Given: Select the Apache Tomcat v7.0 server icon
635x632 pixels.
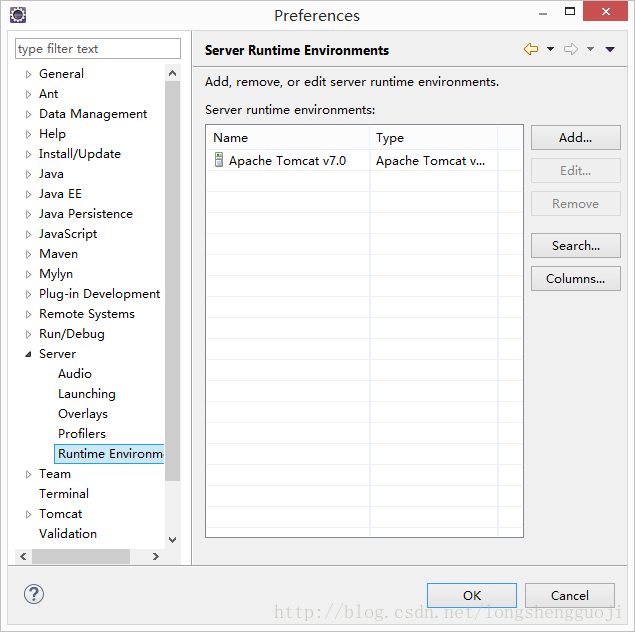Looking at the screenshot, I should [219, 160].
